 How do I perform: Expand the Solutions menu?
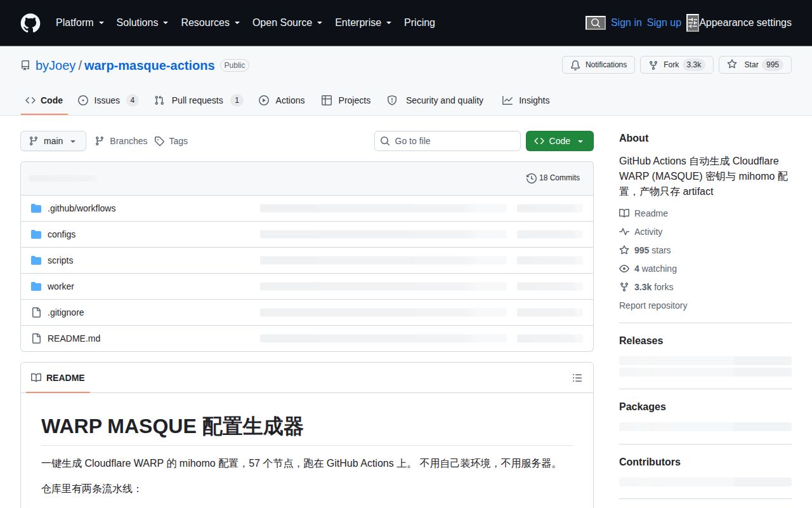(143, 23)
